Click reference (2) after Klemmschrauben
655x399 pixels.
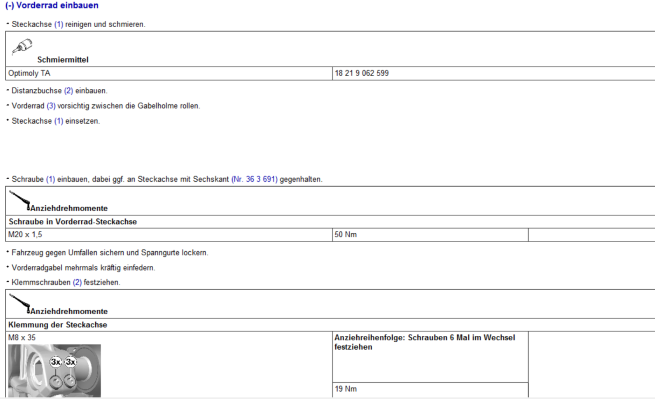tap(77, 282)
